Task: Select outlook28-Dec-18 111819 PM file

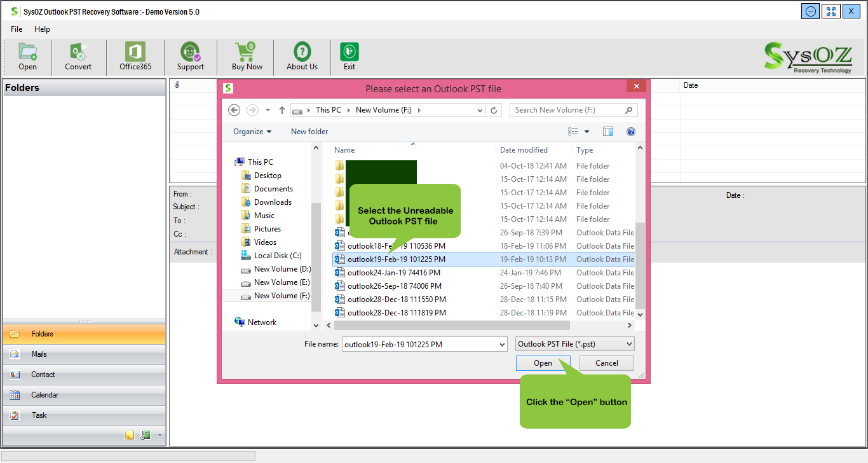Action: 397,313
